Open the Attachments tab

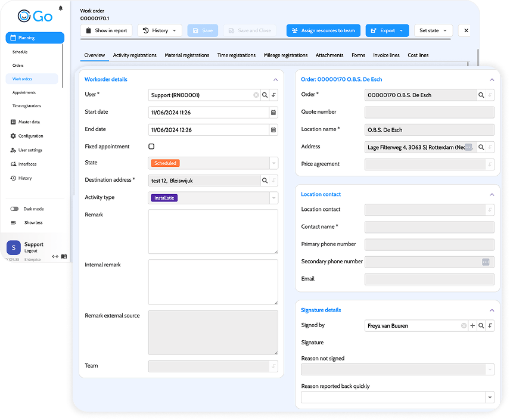pos(329,55)
